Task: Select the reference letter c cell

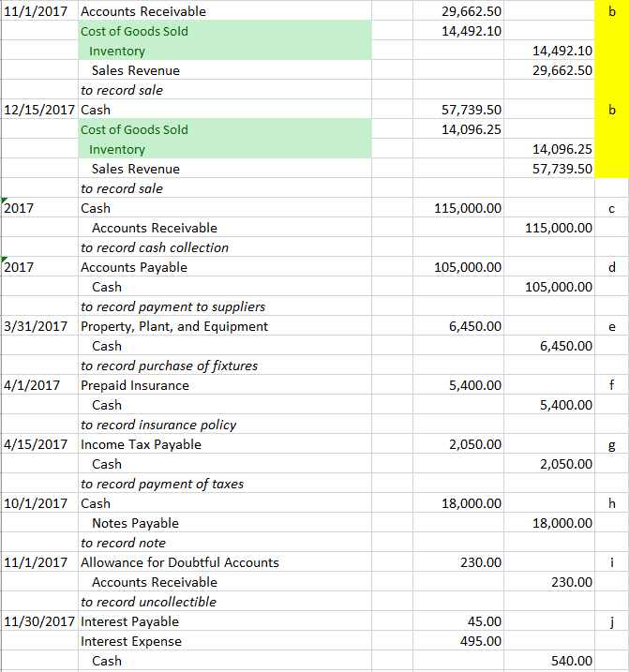Action: pyautogui.click(x=612, y=208)
